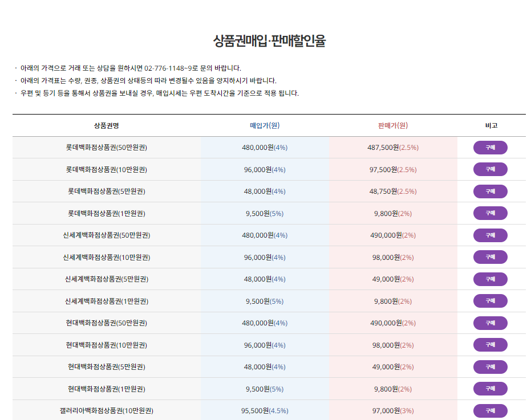Click 구매 button for 롯데백화점상품권(50만원권)

pyautogui.click(x=490, y=148)
